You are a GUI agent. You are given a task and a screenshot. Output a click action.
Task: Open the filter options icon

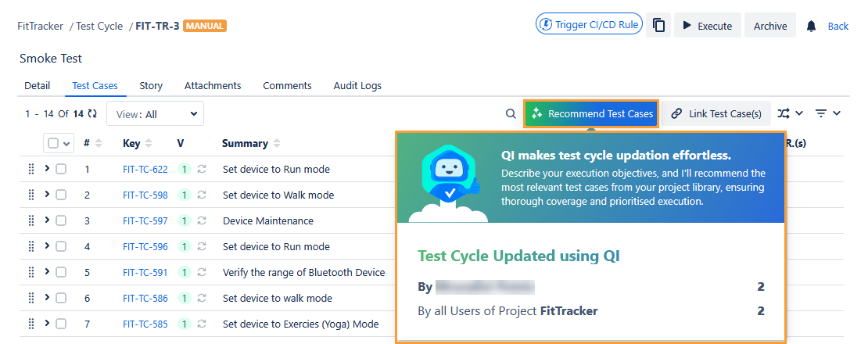[821, 114]
